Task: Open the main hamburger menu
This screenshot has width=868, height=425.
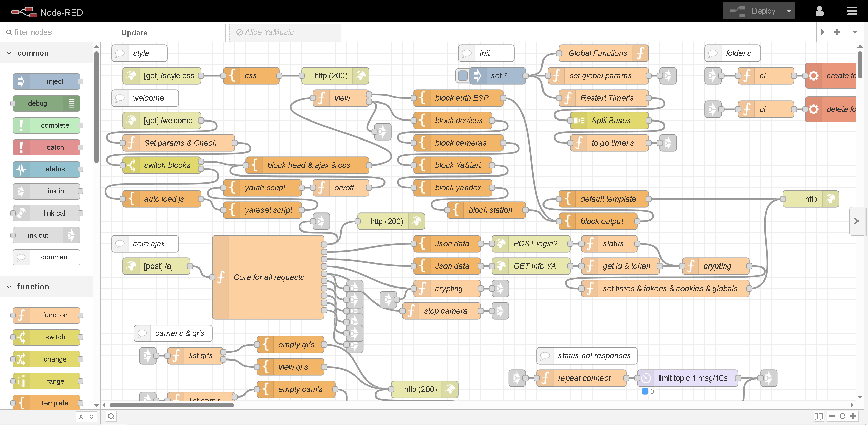Action: point(852,11)
